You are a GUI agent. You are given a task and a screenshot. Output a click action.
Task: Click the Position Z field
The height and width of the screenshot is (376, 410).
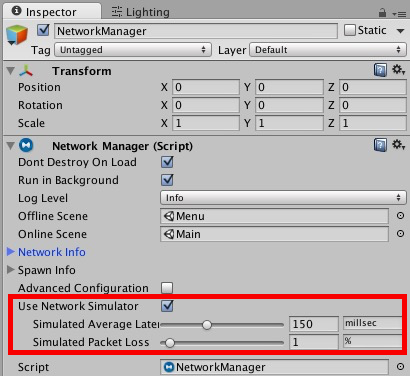(x=373, y=87)
